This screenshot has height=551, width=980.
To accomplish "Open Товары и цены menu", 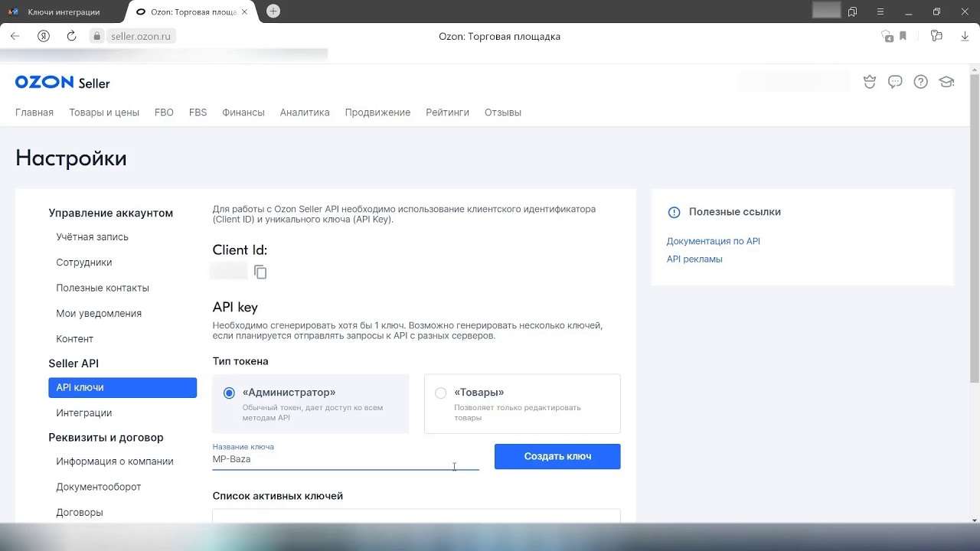I will (x=104, y=112).
